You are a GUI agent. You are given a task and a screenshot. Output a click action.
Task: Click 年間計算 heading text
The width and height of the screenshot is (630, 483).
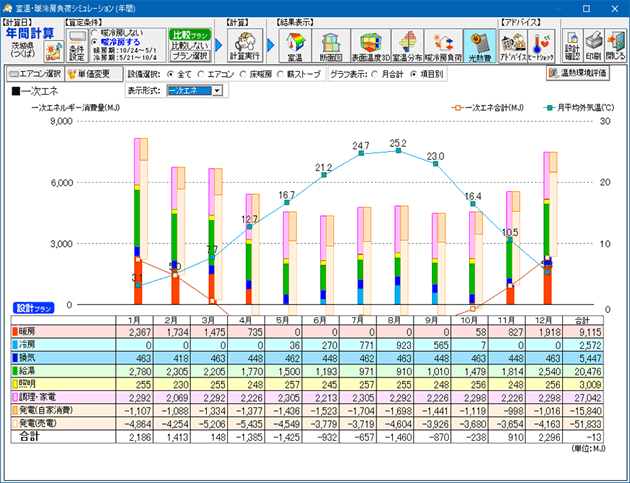point(30,33)
